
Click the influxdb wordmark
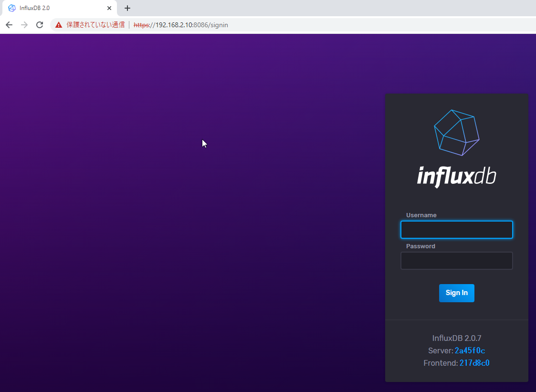point(456,177)
